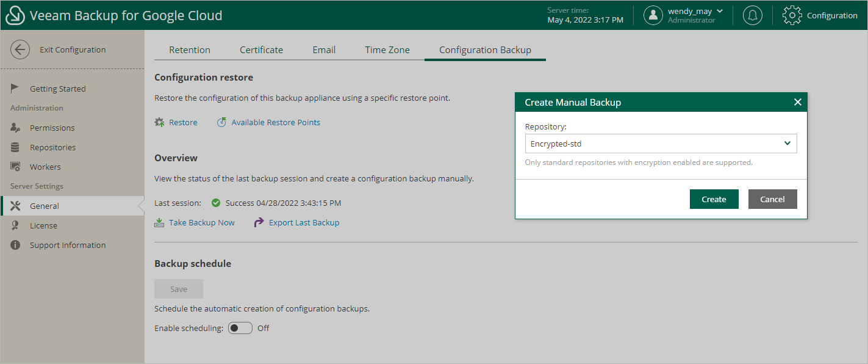Click the Restore gear icon
Viewport: 868px width, 364px height.
click(x=159, y=122)
